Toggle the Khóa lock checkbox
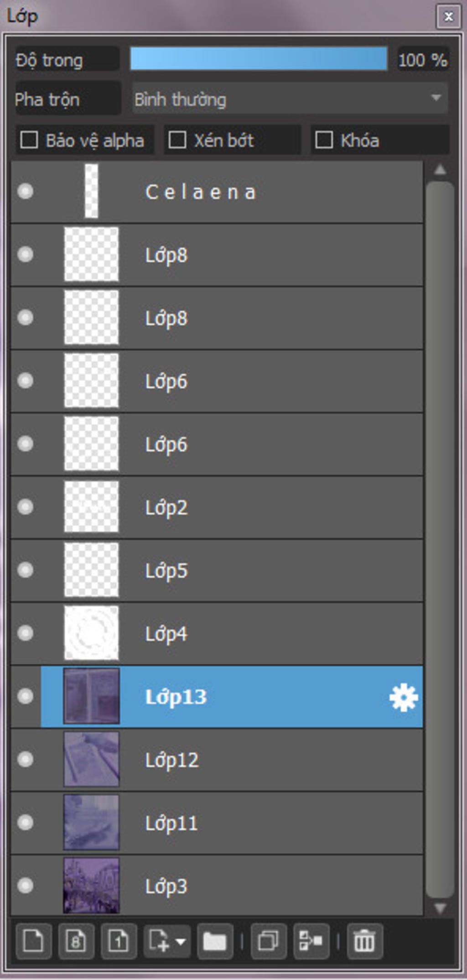The image size is (467, 980). 324,140
